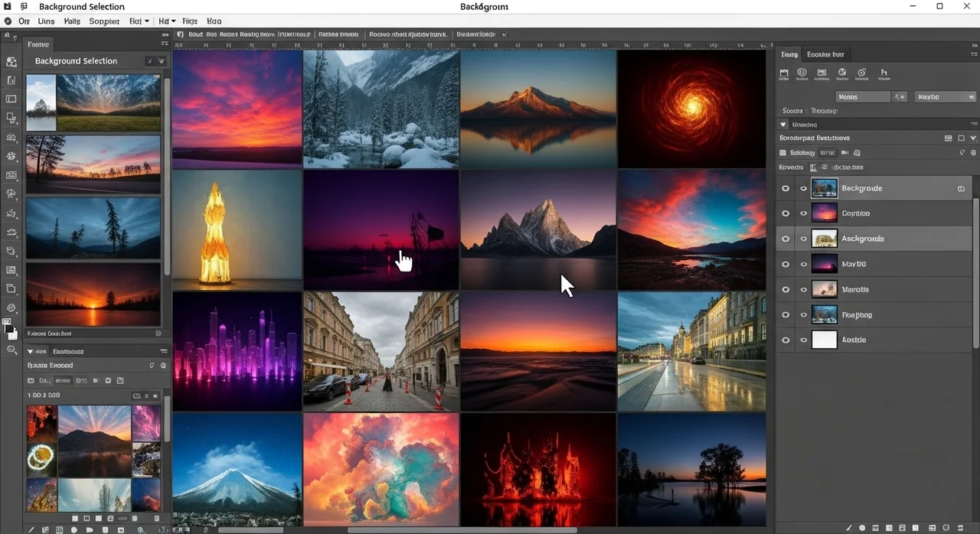Toggle the eye icon for the white Aostde layer
Screen dimensions: 980x534
786,340
